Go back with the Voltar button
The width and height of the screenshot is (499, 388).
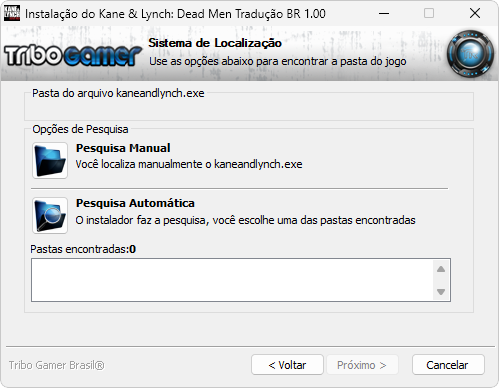(287, 365)
